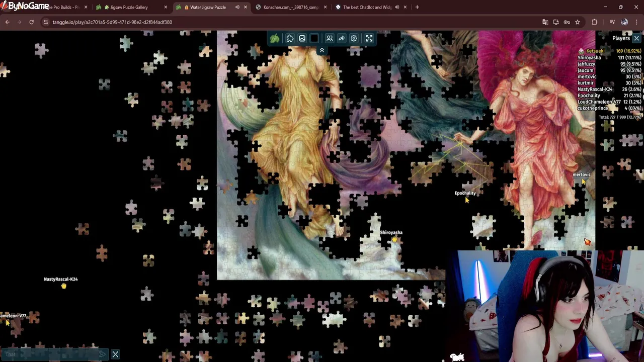Switch to Water Jigsaw Puzzle tab

[x=211, y=7]
